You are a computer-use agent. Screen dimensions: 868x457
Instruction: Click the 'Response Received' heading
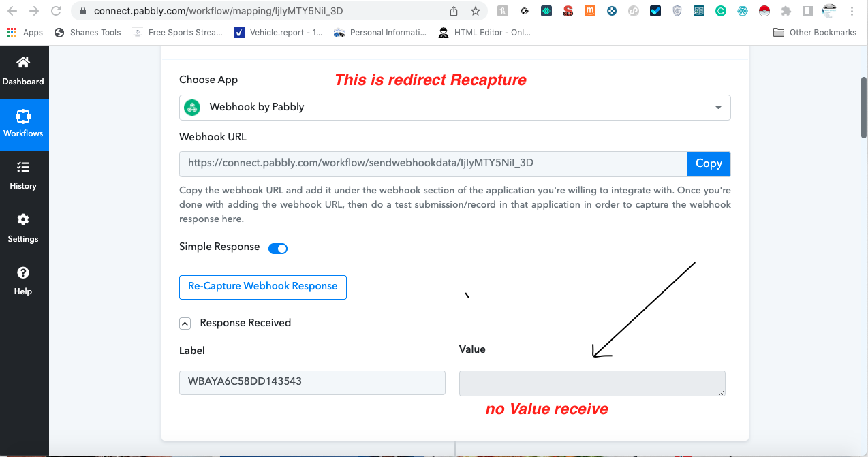245,323
